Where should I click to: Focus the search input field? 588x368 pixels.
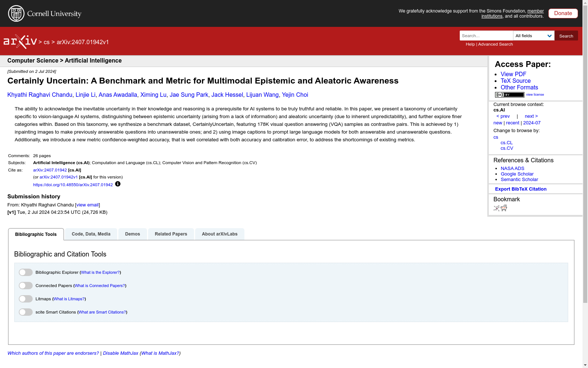point(486,36)
